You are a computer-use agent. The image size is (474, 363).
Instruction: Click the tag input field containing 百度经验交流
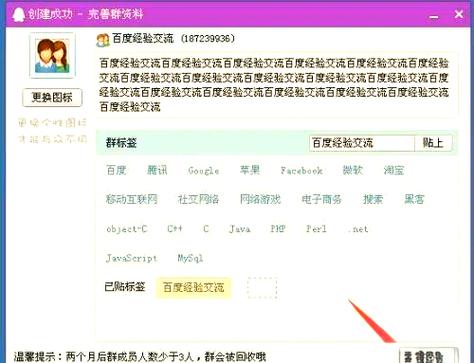point(362,143)
